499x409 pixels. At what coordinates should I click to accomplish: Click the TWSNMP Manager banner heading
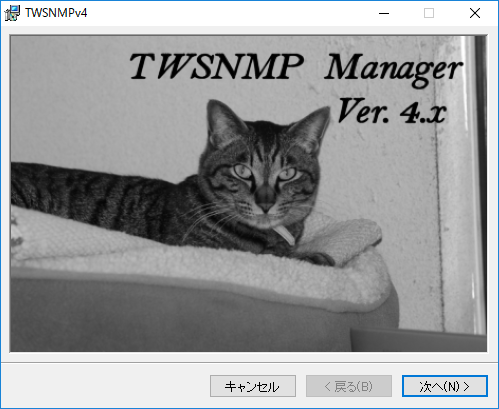pos(295,68)
